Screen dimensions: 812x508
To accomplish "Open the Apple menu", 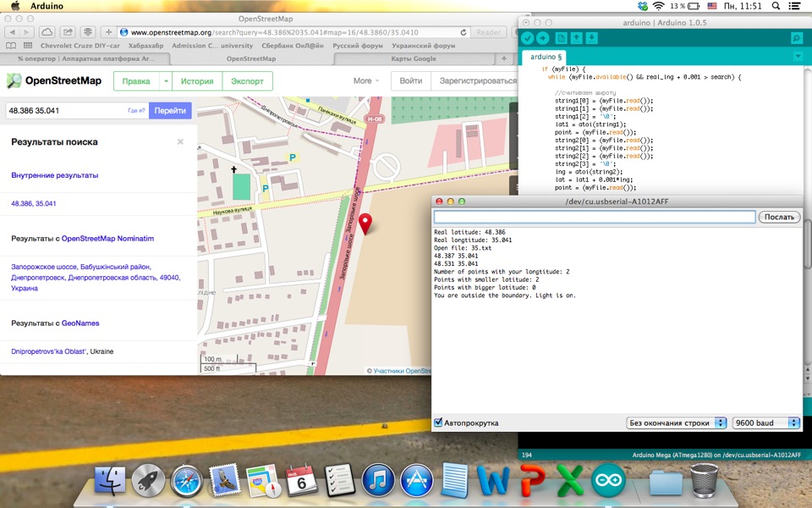I will (x=15, y=6).
